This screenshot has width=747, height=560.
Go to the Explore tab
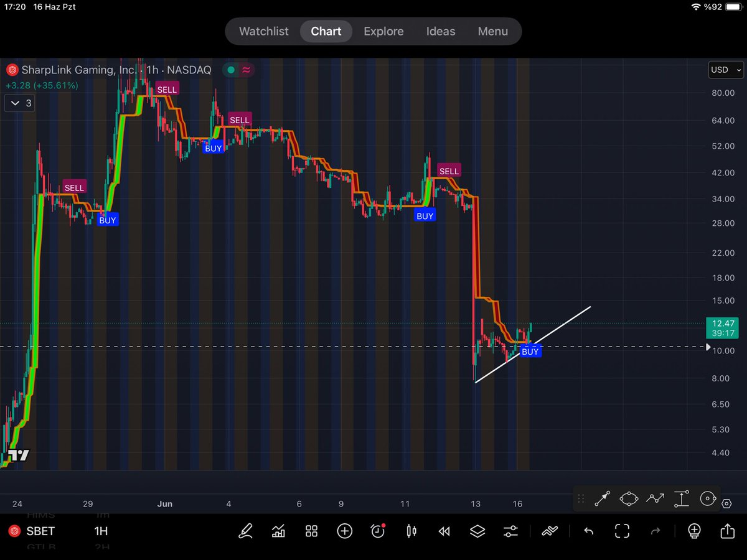click(x=383, y=31)
